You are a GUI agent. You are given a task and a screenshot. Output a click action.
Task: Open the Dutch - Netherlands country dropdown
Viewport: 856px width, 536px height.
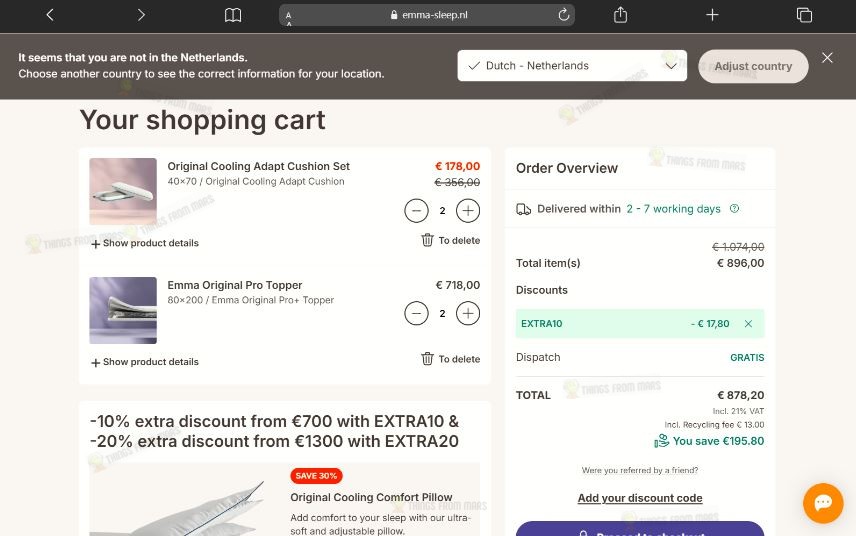point(572,65)
